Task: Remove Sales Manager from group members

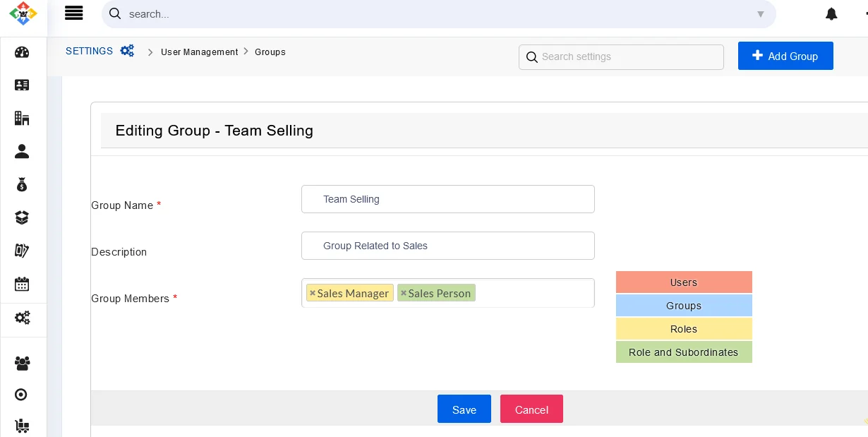Action: click(x=313, y=293)
